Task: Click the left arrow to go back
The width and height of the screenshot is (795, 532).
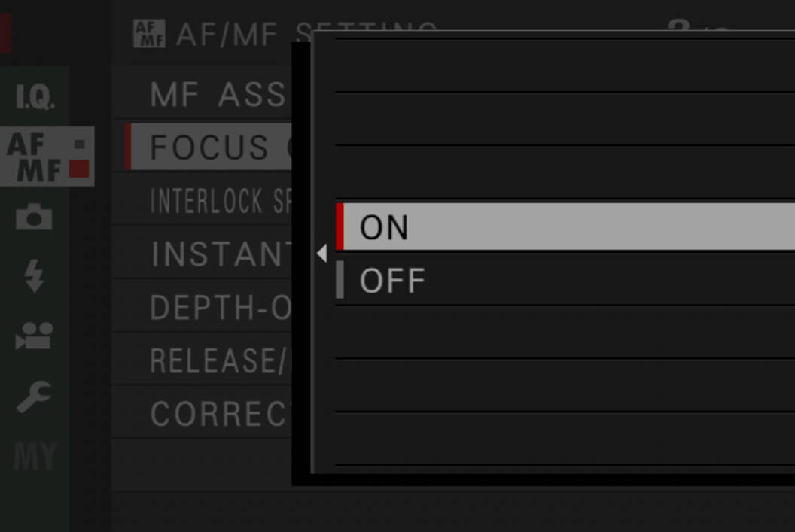Action: tap(322, 253)
